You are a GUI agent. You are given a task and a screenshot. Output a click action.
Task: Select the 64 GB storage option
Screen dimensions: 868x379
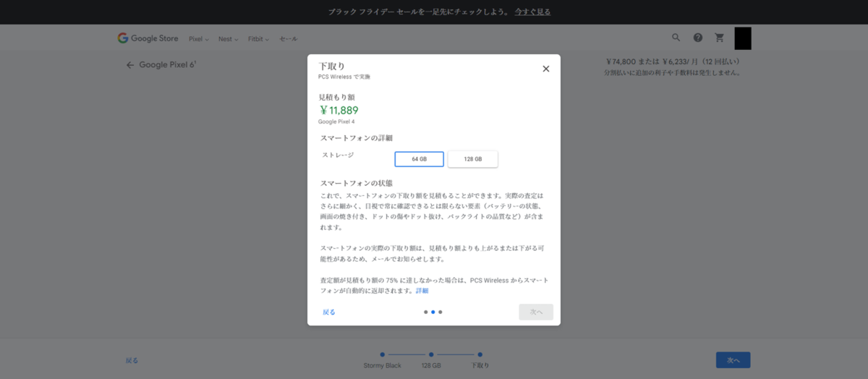[420, 159]
